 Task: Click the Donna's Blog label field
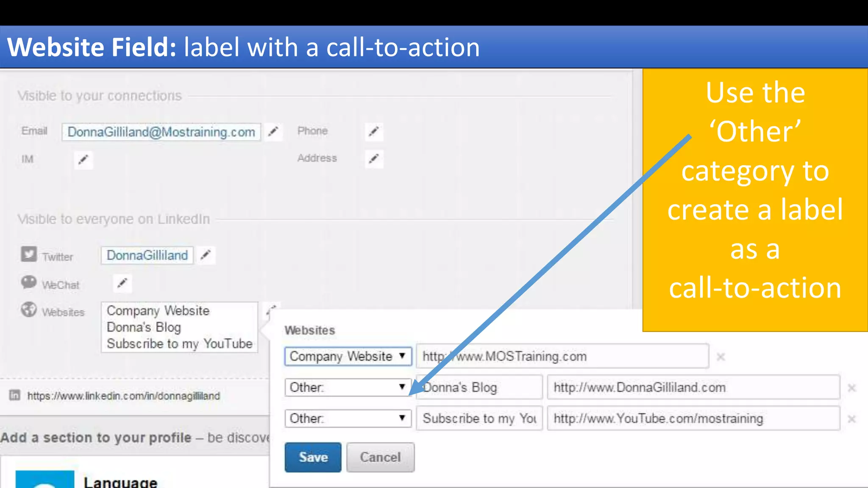click(x=479, y=387)
